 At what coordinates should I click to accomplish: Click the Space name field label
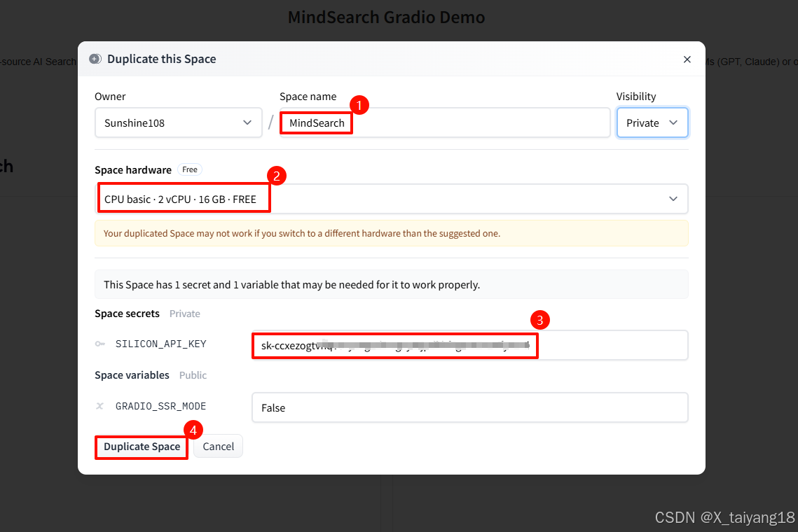(308, 97)
